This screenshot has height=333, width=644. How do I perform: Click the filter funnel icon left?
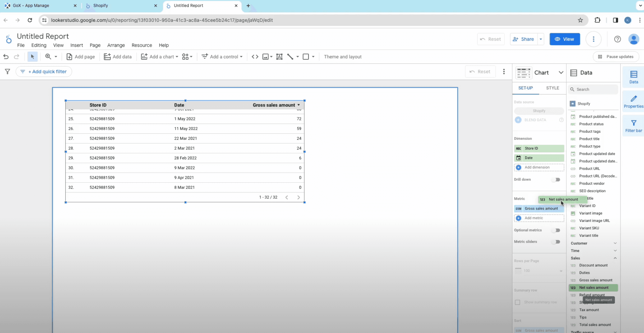coord(8,72)
